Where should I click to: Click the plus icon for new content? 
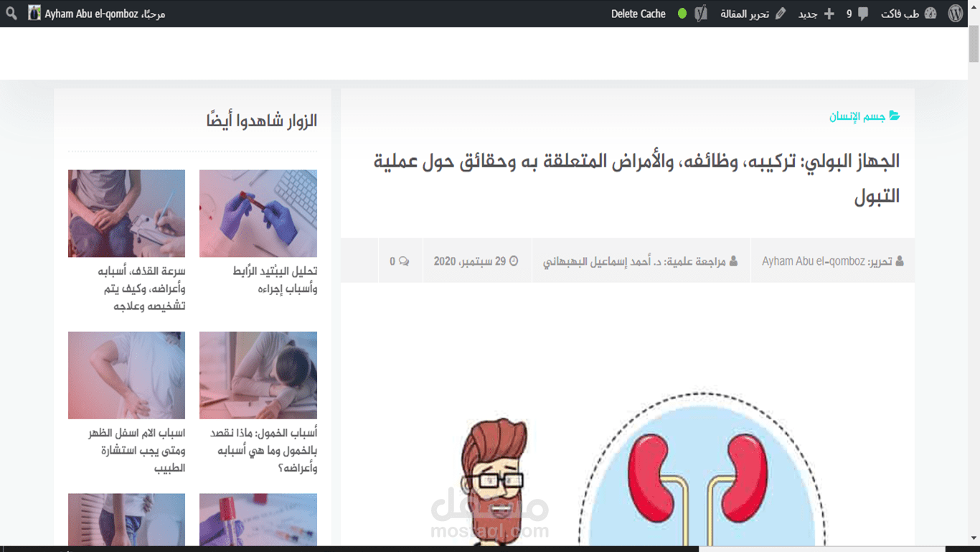pyautogui.click(x=829, y=14)
